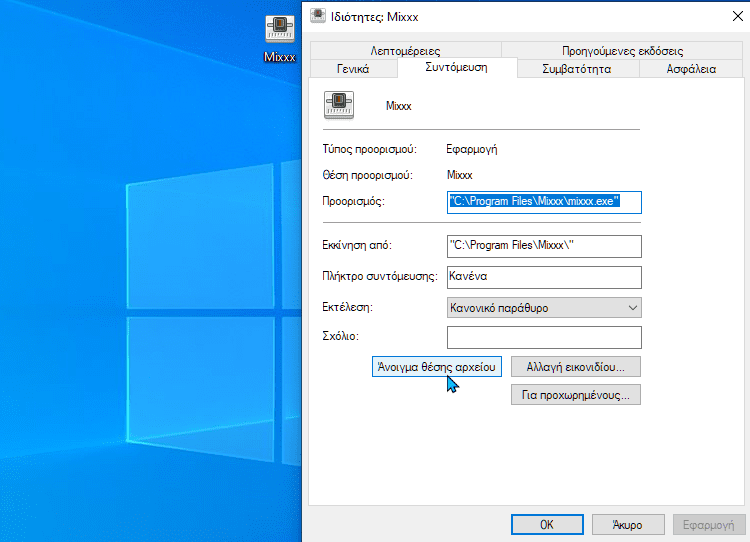Image resolution: width=750 pixels, height=542 pixels.
Task: Cancel with the Άκυρο button
Action: pos(628,525)
